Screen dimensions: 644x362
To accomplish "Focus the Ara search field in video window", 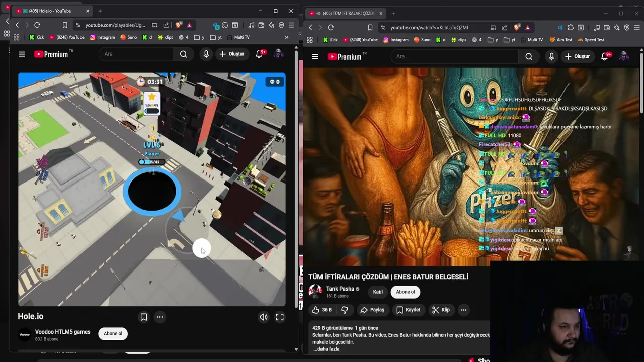I will pyautogui.click(x=454, y=56).
